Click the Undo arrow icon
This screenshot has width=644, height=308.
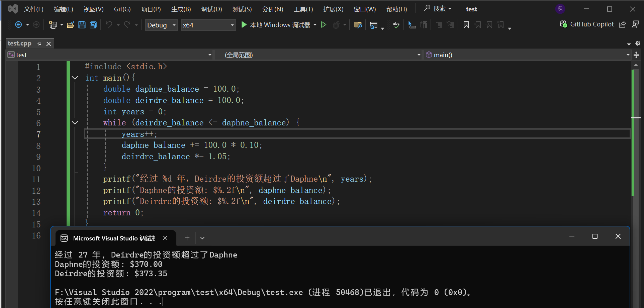109,25
